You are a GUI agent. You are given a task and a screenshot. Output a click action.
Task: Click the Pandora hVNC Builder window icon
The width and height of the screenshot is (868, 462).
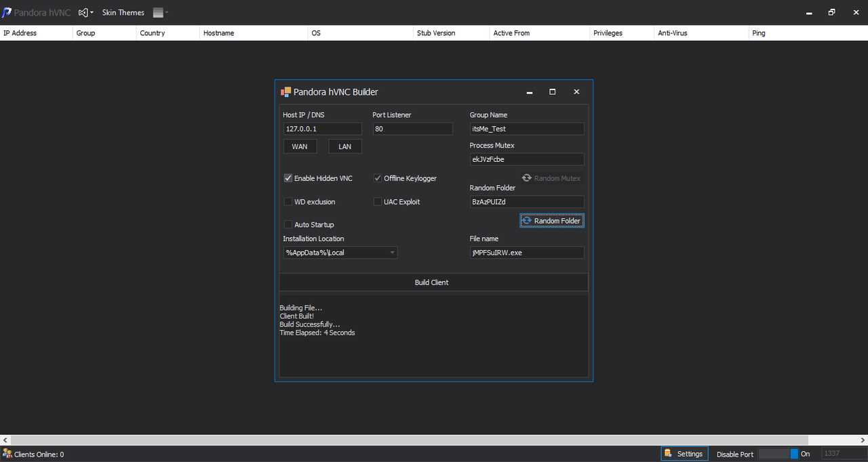[285, 92]
